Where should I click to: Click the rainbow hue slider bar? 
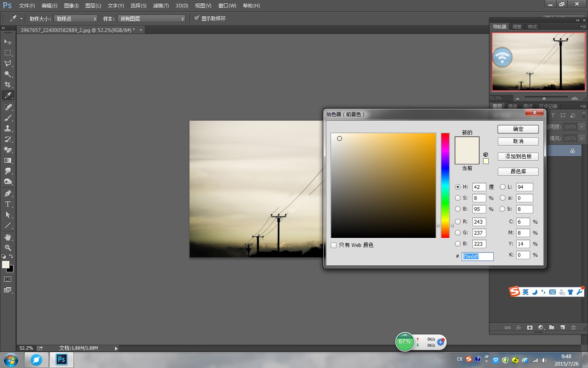coord(445,185)
